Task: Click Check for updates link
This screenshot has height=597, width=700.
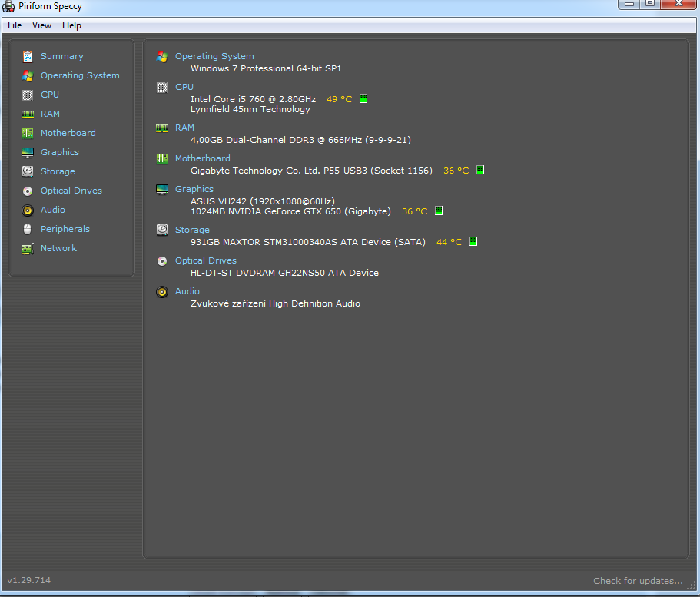Action: (638, 581)
